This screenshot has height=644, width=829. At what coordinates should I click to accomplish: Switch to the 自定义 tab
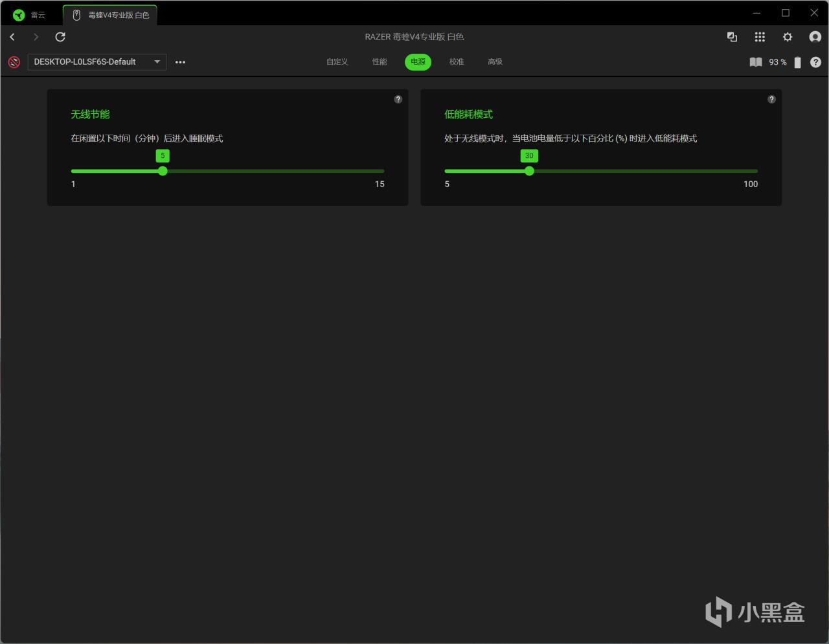tap(337, 61)
